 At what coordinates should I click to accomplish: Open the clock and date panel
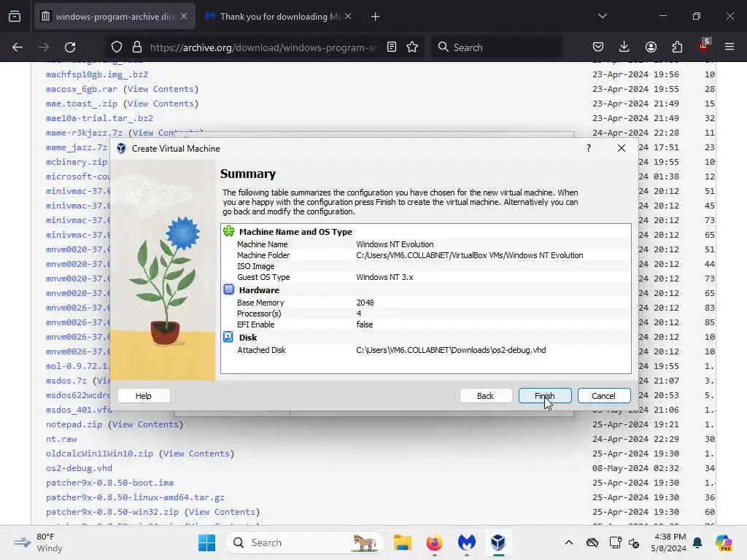pyautogui.click(x=668, y=542)
